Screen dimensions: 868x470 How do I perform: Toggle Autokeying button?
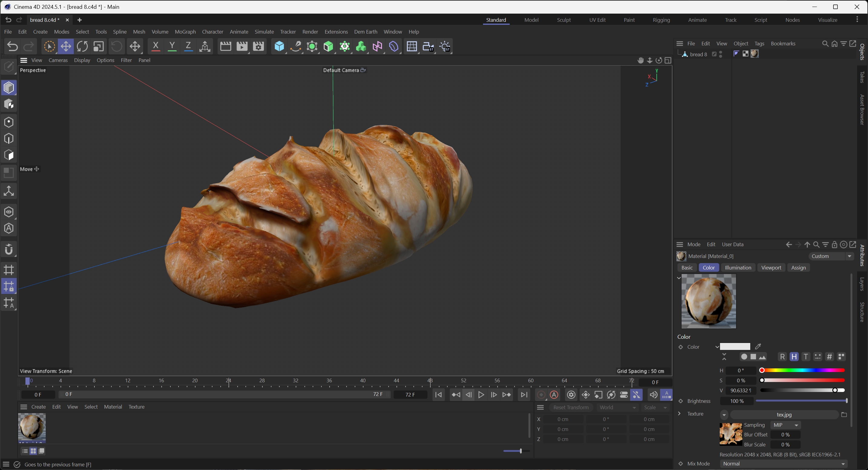click(554, 395)
